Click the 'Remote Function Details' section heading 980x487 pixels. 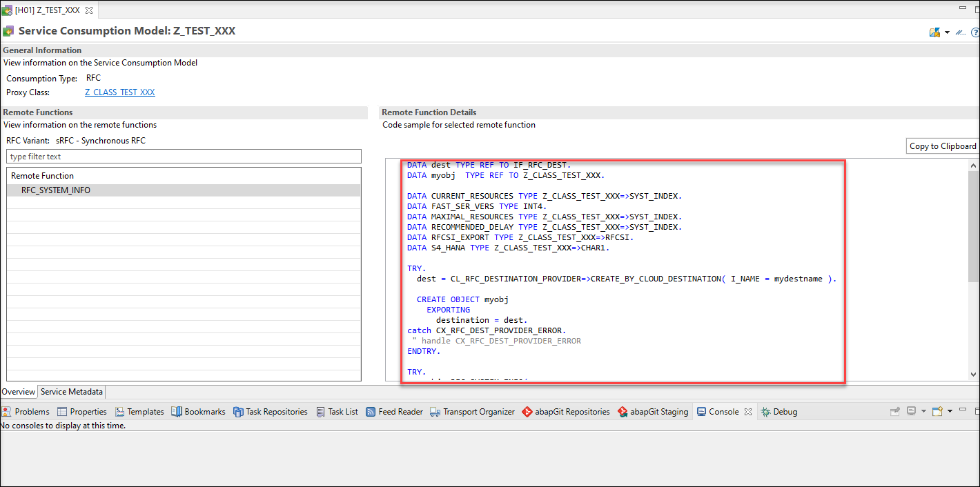(429, 112)
